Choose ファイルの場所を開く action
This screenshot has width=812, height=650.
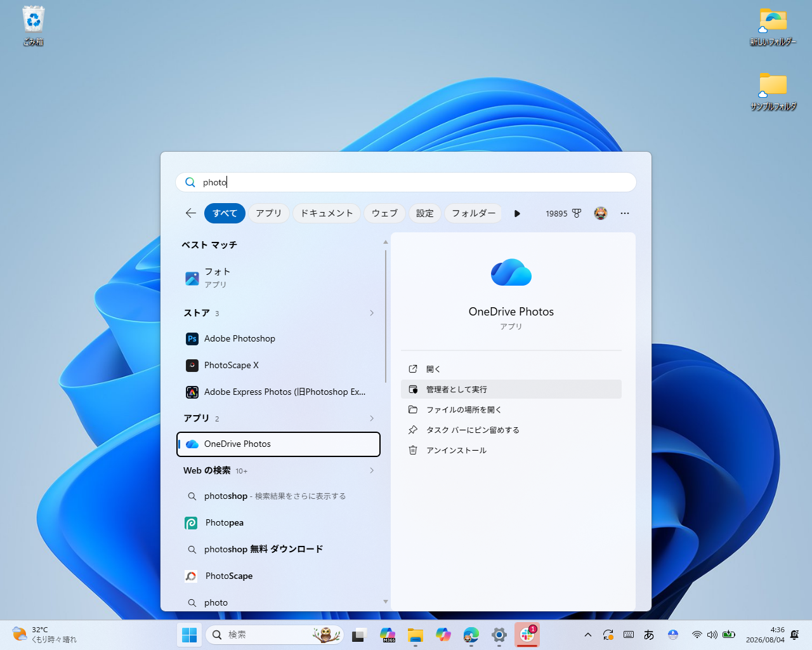click(x=511, y=409)
